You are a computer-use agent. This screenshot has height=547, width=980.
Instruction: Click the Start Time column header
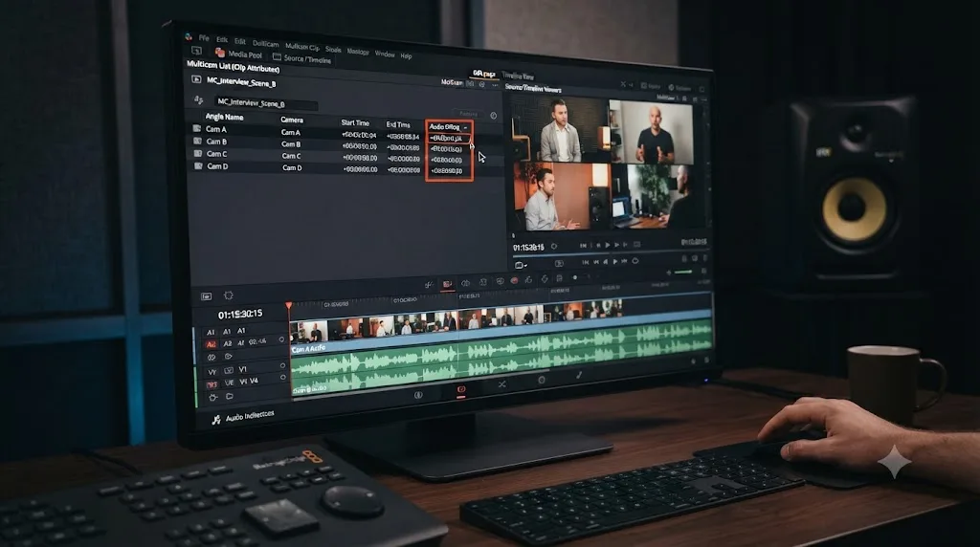coord(355,123)
